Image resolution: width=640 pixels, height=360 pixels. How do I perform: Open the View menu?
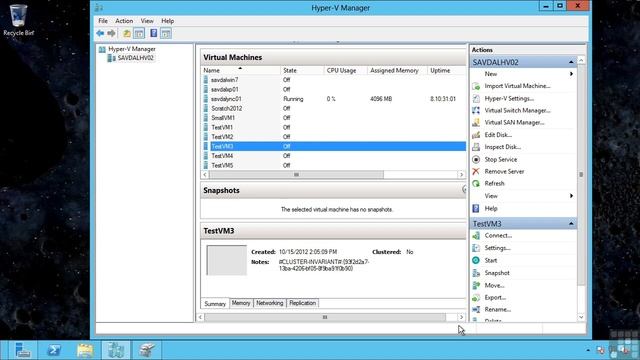click(x=147, y=21)
